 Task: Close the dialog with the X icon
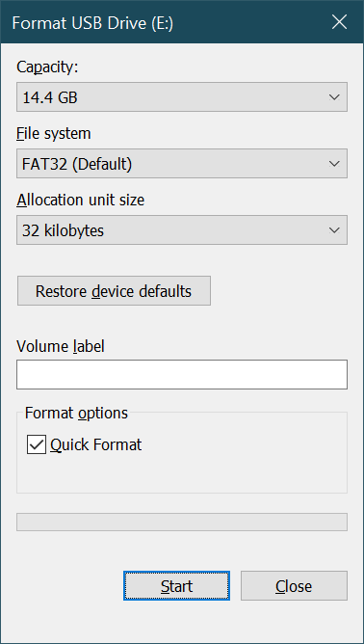[339, 22]
